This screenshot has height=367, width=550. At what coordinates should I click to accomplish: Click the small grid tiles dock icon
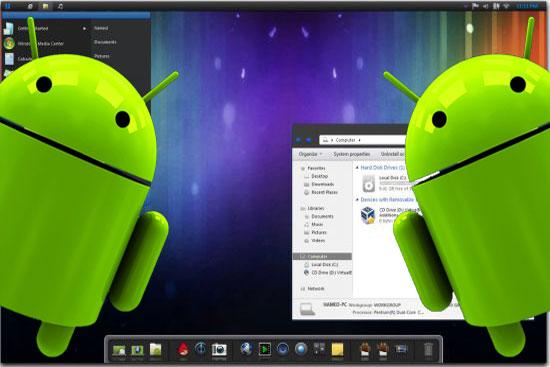[x=319, y=348]
